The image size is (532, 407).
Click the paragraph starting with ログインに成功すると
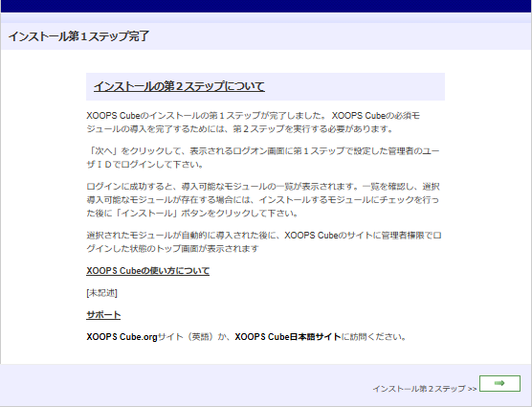[x=263, y=199]
